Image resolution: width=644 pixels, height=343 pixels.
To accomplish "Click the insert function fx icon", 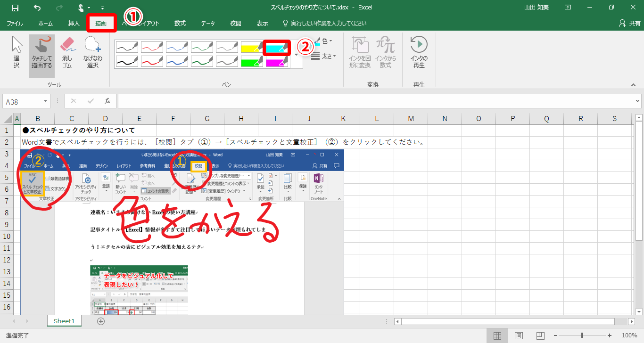I will pyautogui.click(x=107, y=101).
